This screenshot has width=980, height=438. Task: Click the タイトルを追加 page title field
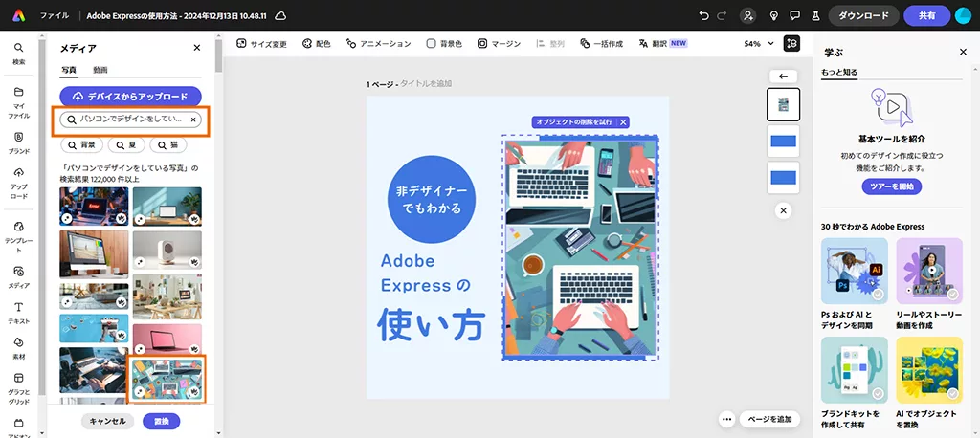click(x=426, y=83)
